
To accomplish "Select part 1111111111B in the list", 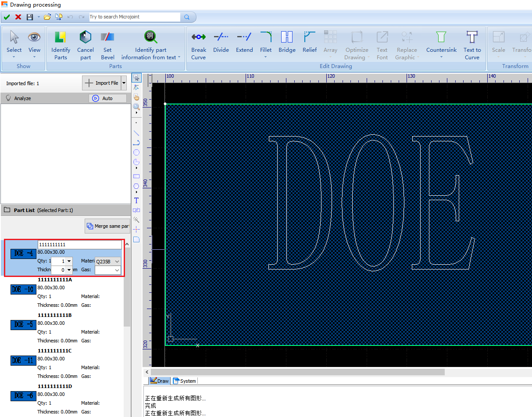I will [54, 315].
